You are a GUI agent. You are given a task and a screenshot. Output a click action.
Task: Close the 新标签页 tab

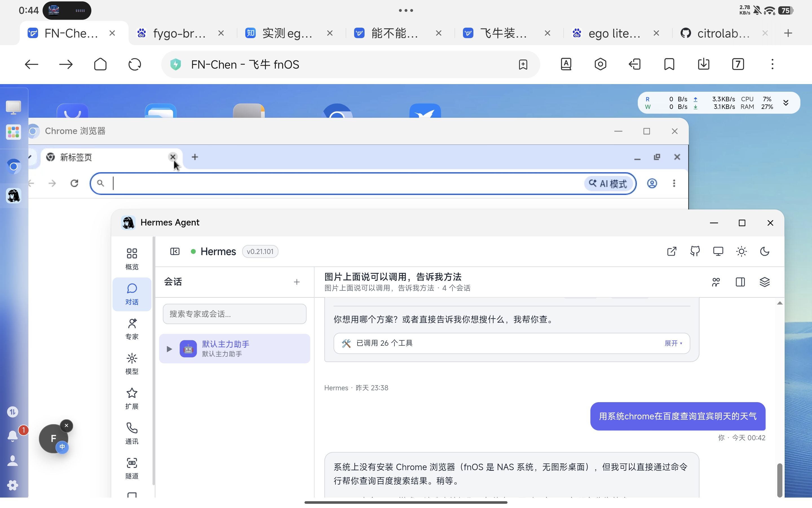pyautogui.click(x=173, y=157)
